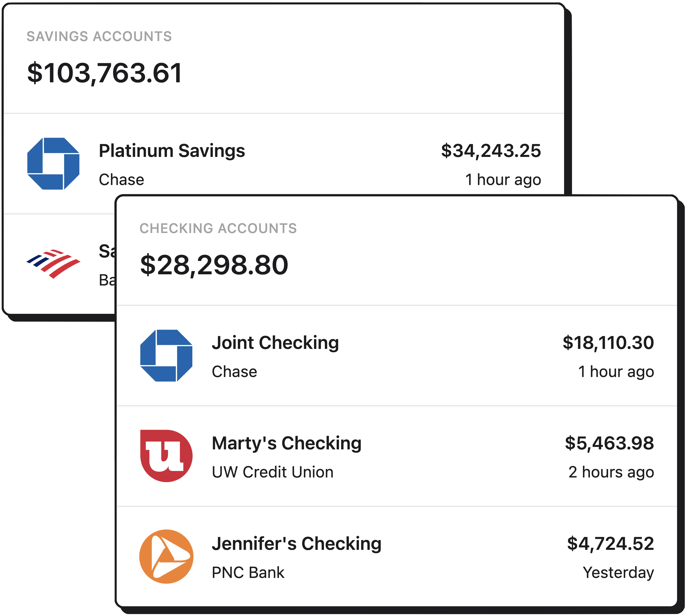The image size is (687, 616).
Task: Open the Platinum Savings account name
Action: tap(172, 151)
